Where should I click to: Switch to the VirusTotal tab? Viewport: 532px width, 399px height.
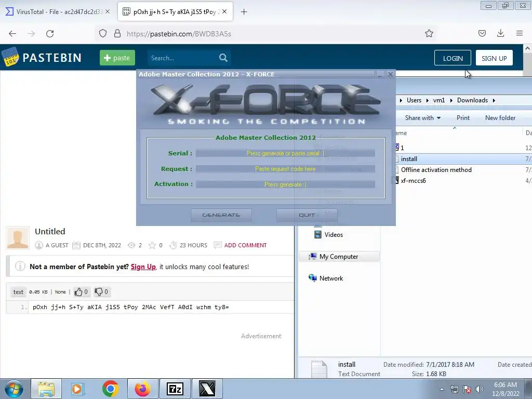click(58, 11)
